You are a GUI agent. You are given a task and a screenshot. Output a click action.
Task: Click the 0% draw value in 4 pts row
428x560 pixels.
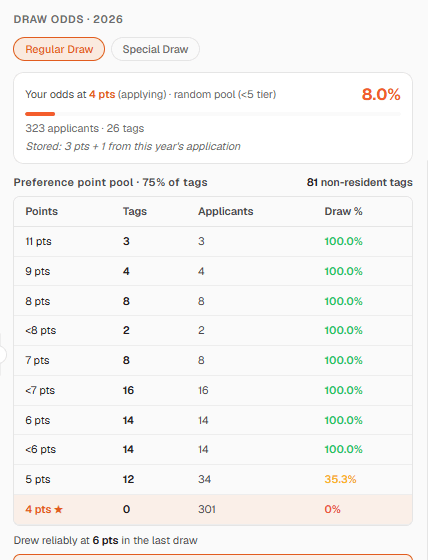click(332, 509)
